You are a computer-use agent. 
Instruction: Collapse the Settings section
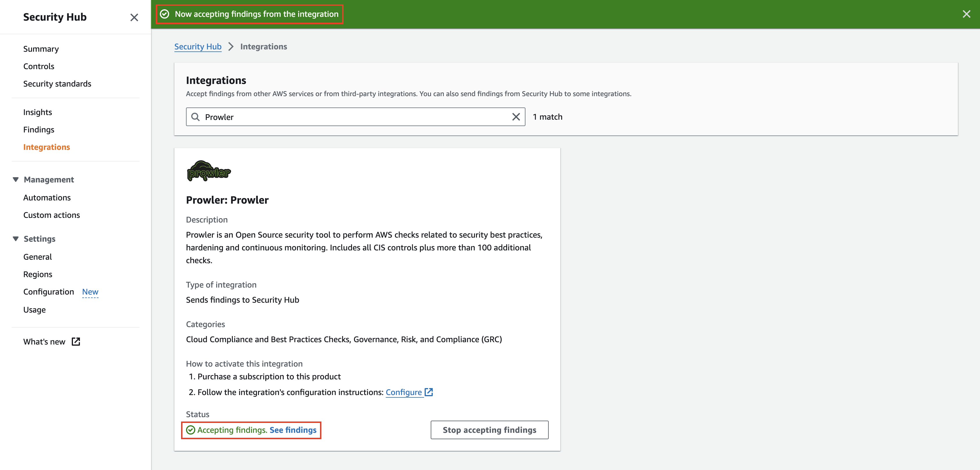coord(16,239)
